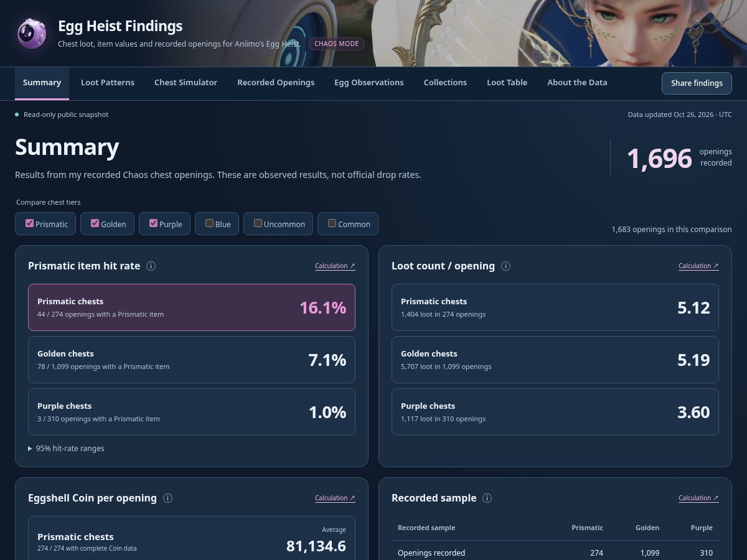
Task: Click the 'Data updated Oct 26, 2026' text
Action: [680, 114]
